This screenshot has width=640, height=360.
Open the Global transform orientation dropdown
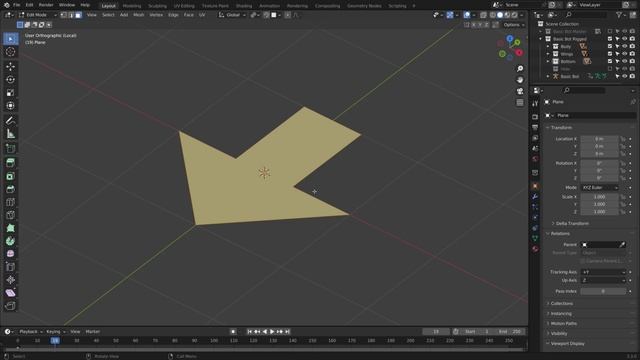pyautogui.click(x=232, y=15)
